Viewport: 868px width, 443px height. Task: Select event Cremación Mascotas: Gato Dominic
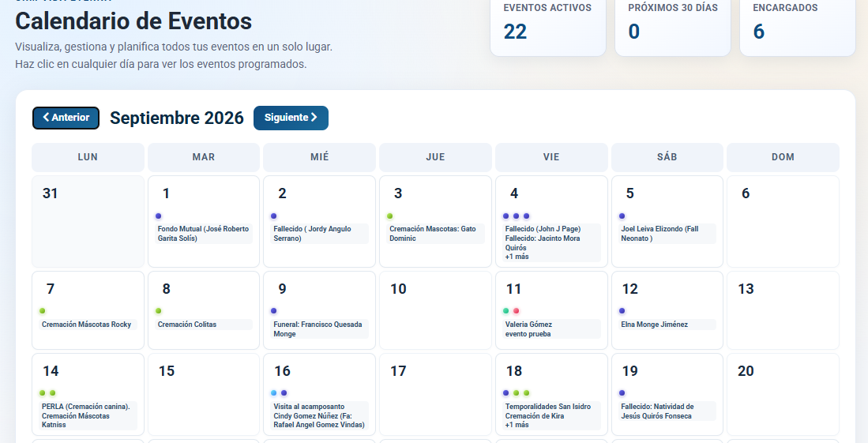coord(432,234)
